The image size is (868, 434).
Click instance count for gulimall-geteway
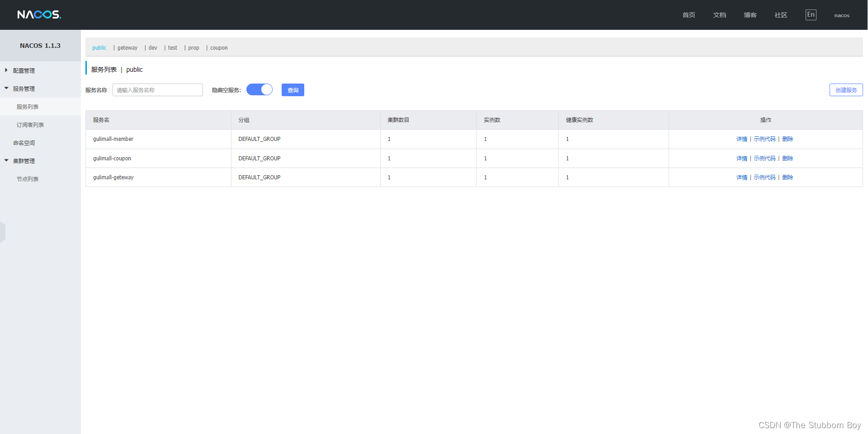coord(486,177)
